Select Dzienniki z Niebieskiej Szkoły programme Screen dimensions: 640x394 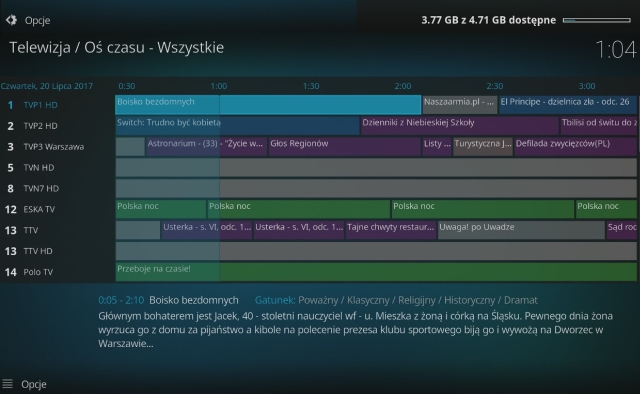pos(460,126)
